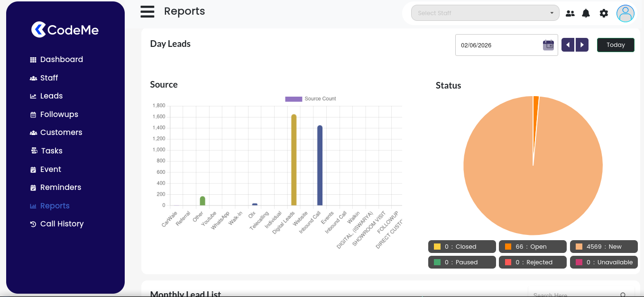
Task: Open the Select Staff dropdown
Action: pyautogui.click(x=485, y=13)
